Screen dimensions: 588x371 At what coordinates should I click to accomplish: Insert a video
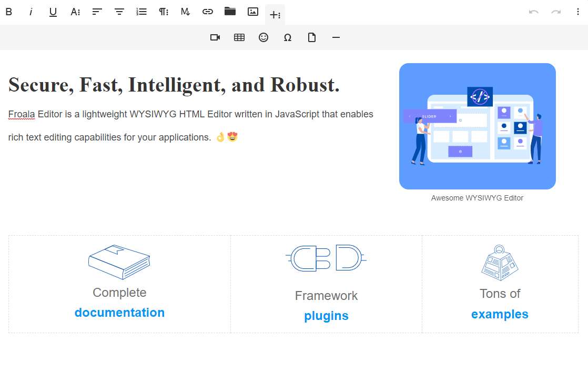[215, 37]
